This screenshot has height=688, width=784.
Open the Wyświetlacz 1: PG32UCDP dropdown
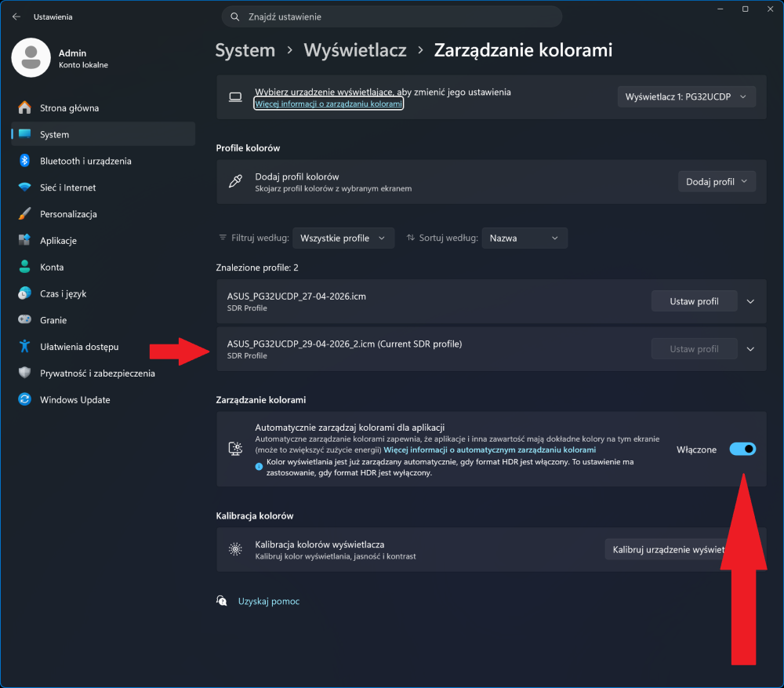(687, 96)
